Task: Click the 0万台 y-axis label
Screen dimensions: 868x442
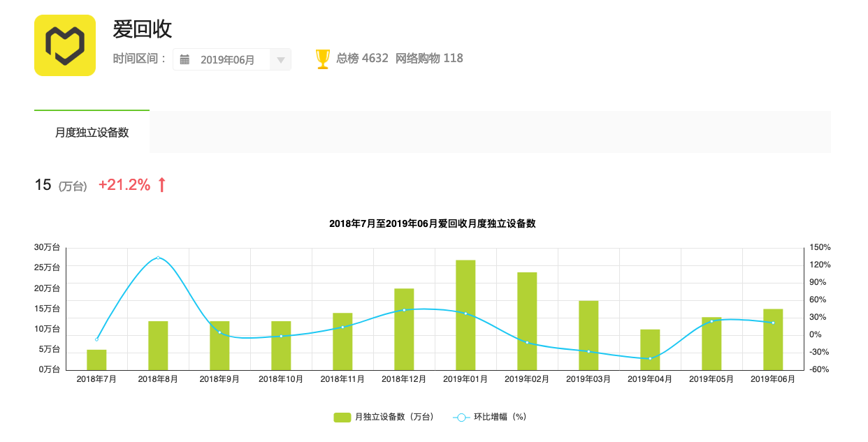Action: pos(49,369)
